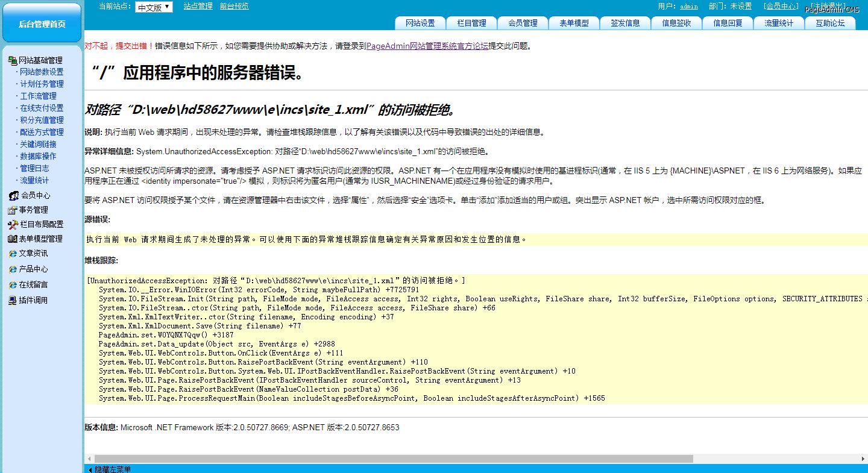Switch to the 网站设置 tab
Screen dimensions: 868x473
pos(420,23)
